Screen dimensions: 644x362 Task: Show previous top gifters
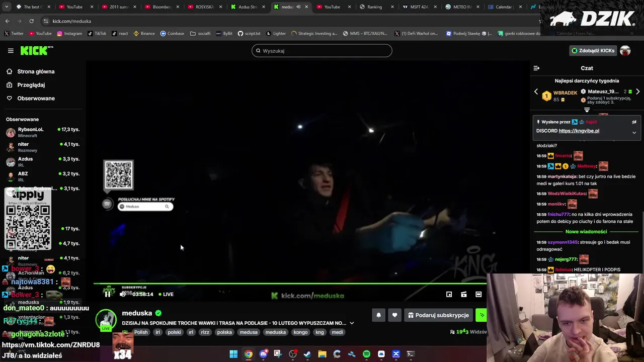point(536,92)
